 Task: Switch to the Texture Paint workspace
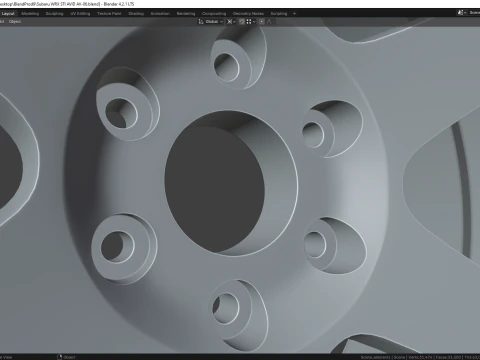tap(109, 14)
